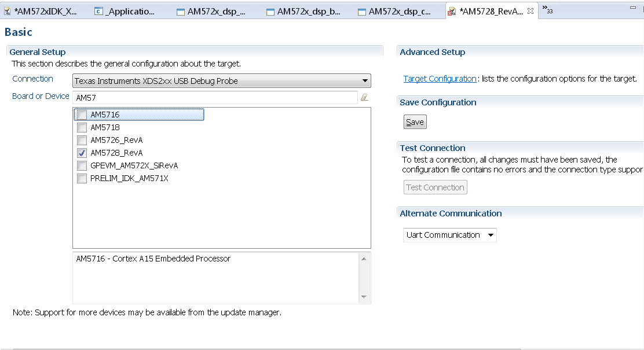Image resolution: width=644 pixels, height=350 pixels.
Task: Click the down scroll arrow beside description box
Action: [x=364, y=297]
